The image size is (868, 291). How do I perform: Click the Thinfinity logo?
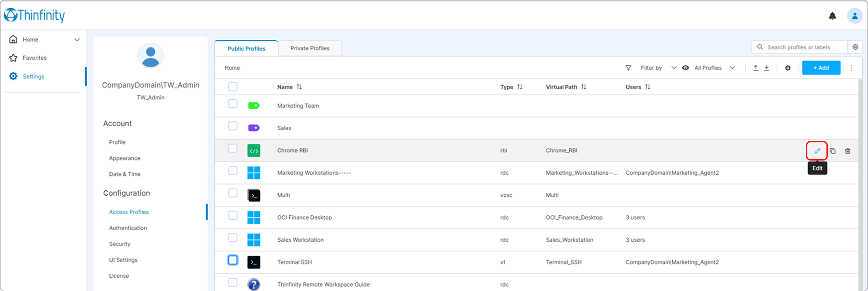click(34, 15)
